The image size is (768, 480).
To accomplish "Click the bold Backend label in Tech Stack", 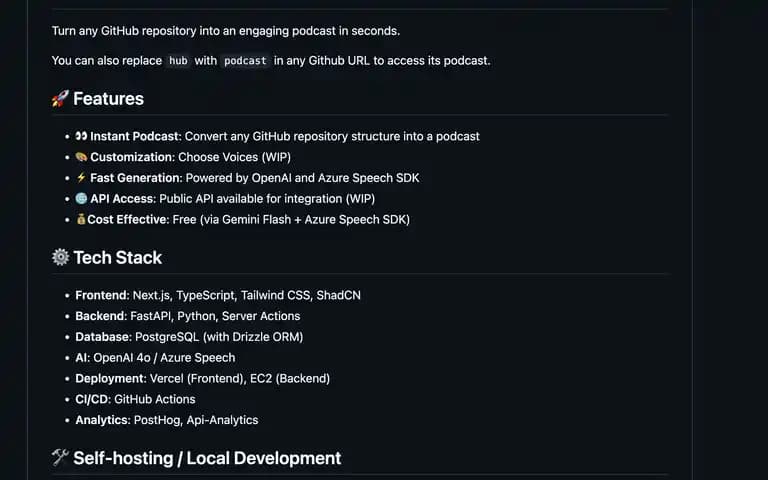I will tap(101, 316).
